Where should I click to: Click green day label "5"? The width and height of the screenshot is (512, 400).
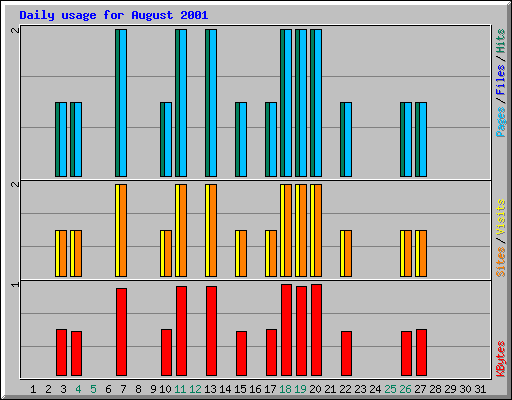click(x=93, y=389)
